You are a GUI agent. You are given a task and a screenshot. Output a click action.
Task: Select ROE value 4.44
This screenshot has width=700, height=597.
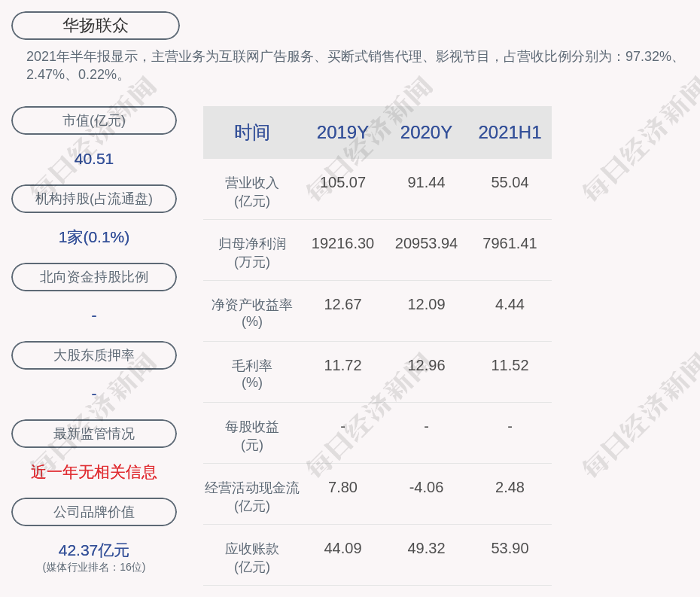[510, 305]
